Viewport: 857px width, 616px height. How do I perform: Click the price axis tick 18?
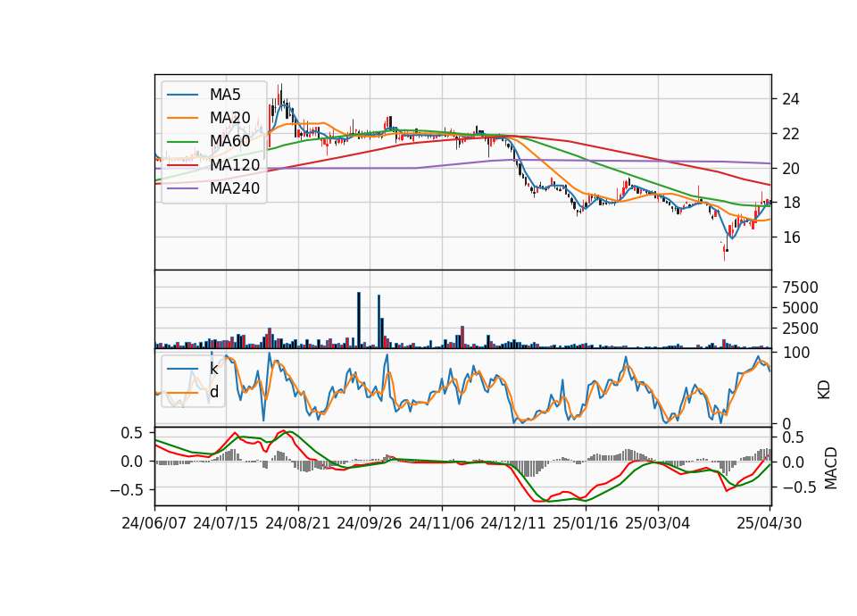pos(790,203)
